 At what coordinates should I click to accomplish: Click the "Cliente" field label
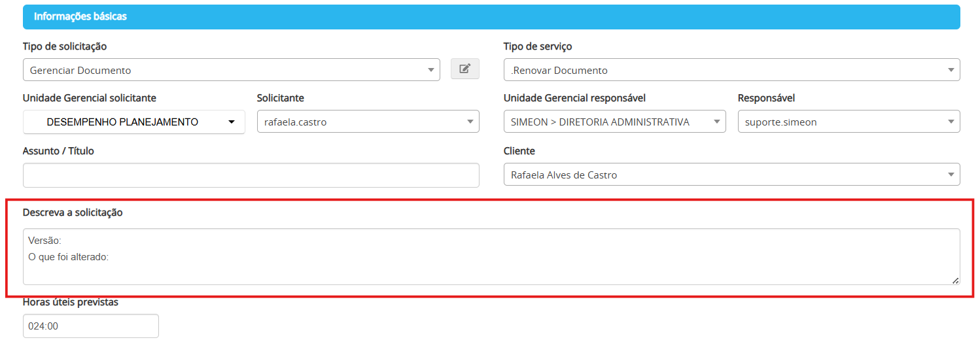(x=519, y=151)
